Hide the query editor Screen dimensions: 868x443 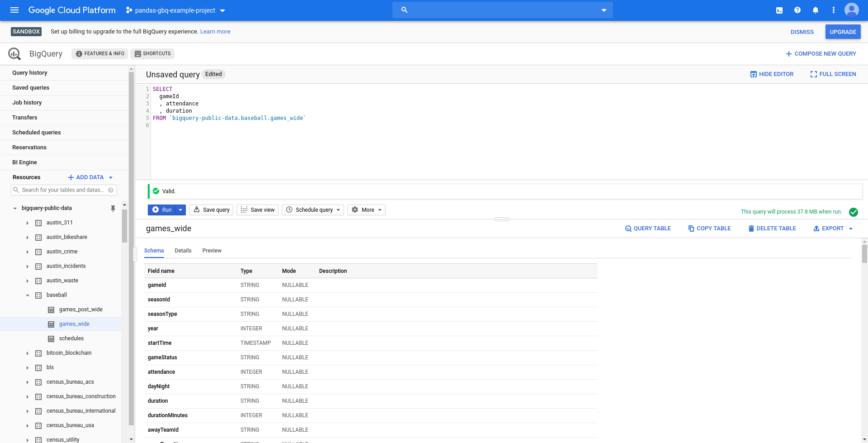pyautogui.click(x=772, y=74)
